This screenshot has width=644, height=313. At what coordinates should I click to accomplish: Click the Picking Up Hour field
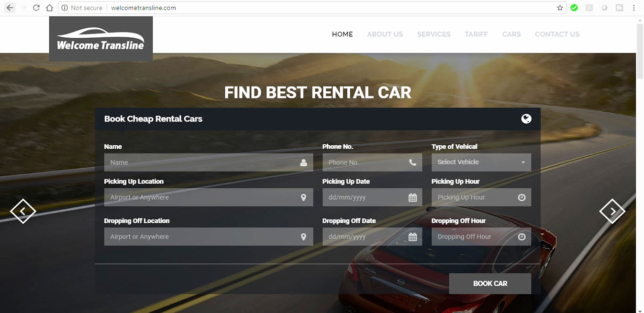pos(481,197)
